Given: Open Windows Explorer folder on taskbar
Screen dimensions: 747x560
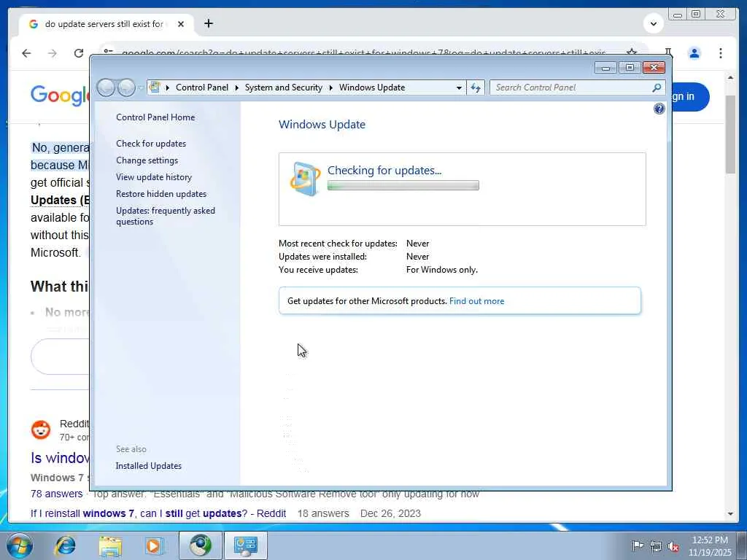Looking at the screenshot, I should point(111,545).
